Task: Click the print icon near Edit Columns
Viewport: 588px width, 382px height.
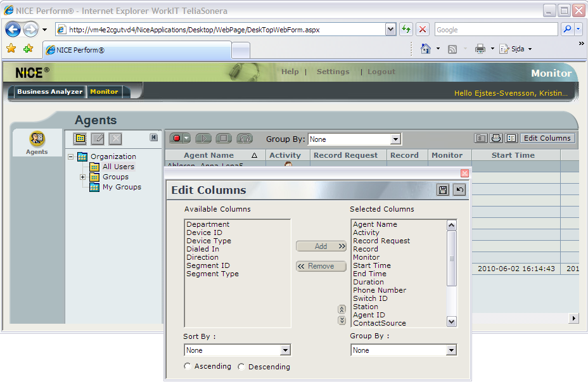Action: (496, 138)
